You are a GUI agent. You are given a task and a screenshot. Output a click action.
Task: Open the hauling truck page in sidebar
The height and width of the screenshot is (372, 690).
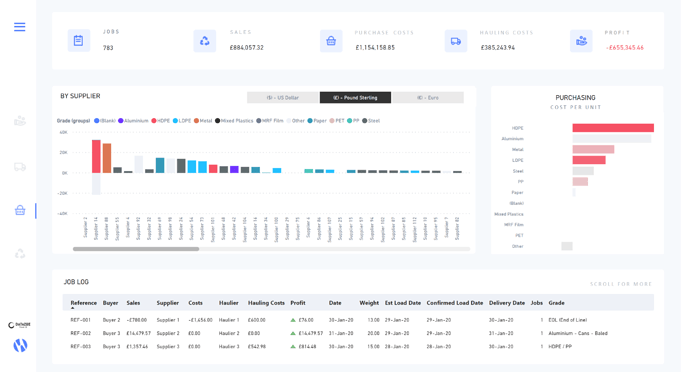tap(20, 167)
